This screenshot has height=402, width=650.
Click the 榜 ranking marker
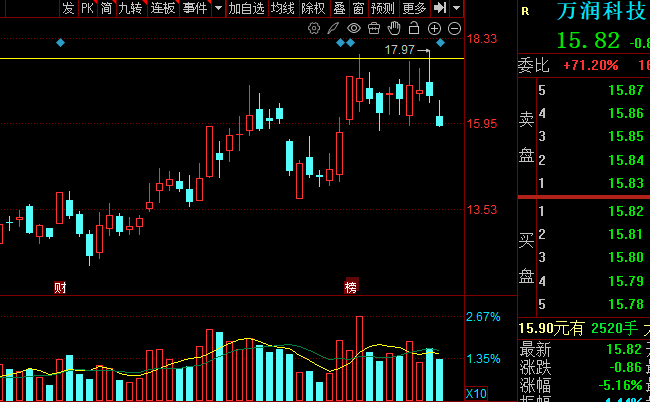351,287
